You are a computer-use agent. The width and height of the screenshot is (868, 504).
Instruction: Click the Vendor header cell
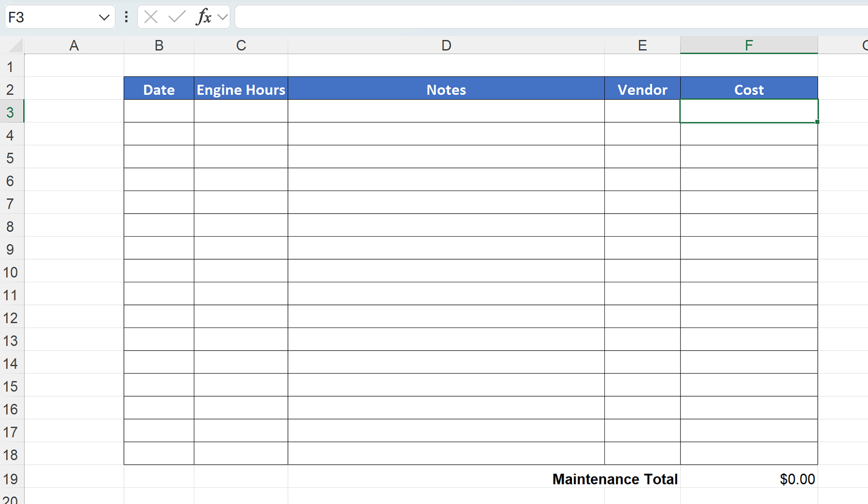(642, 89)
